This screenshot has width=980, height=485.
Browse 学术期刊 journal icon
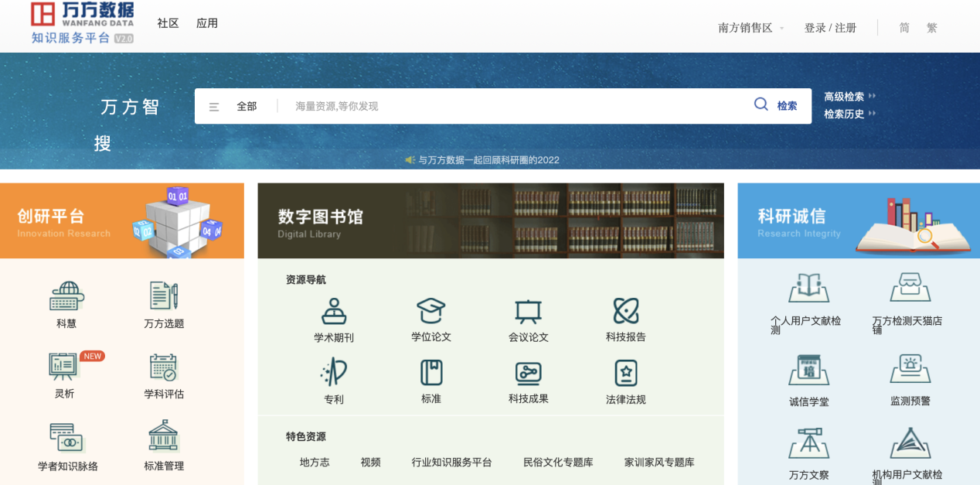pos(334,311)
